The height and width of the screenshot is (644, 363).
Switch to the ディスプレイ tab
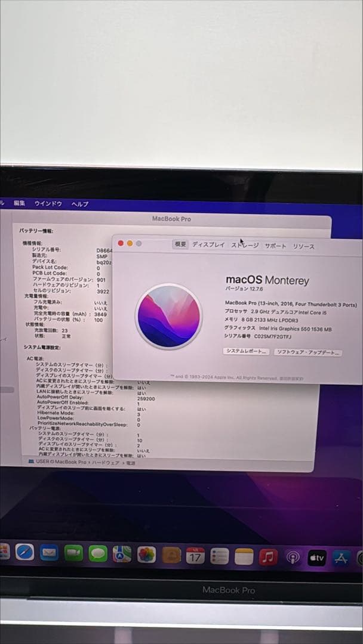[x=208, y=244]
